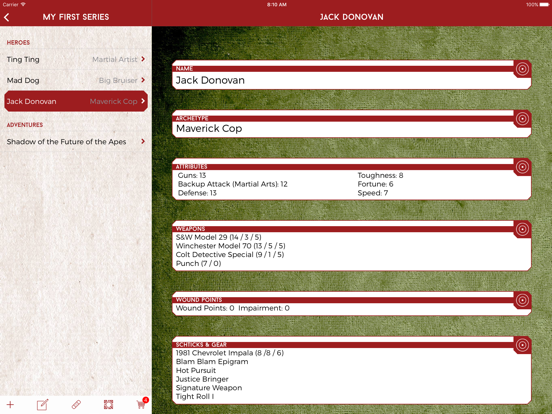Tap target icon on Weapons card
The height and width of the screenshot is (414, 552).
coord(522,229)
